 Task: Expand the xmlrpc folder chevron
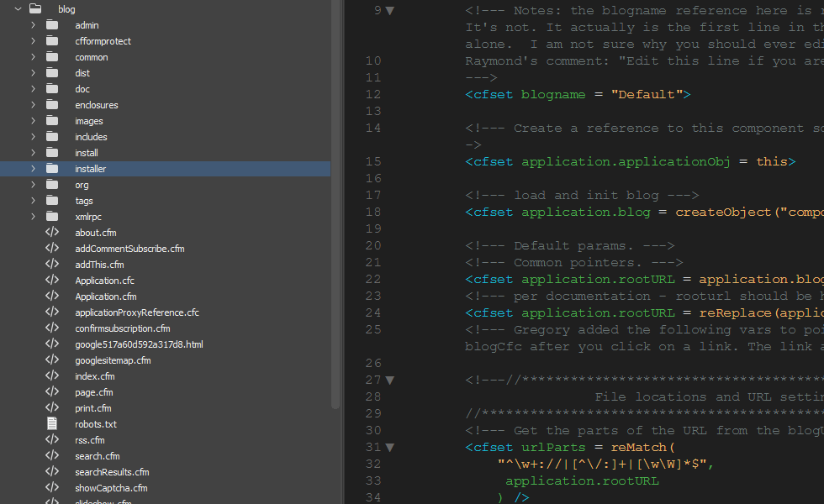33,217
